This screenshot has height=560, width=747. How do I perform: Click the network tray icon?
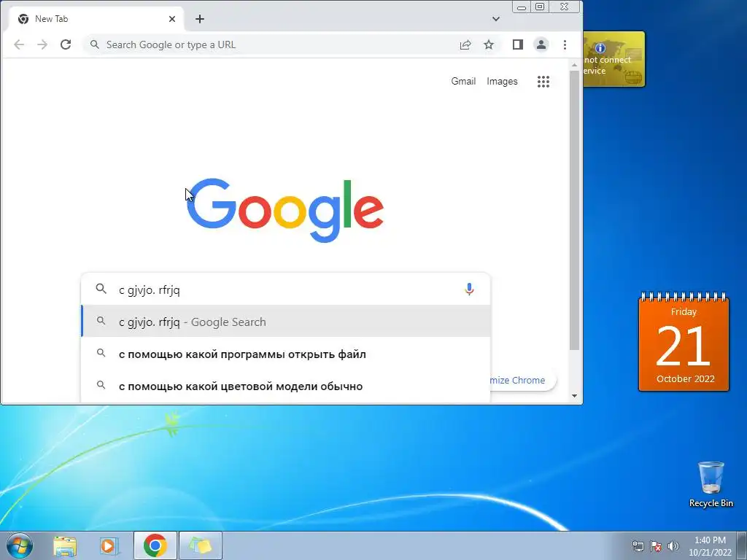[638, 546]
